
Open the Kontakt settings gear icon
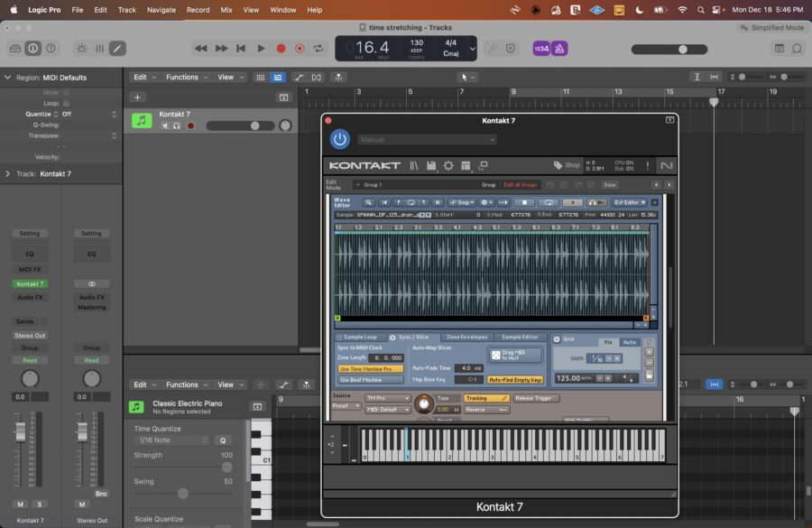coord(450,165)
